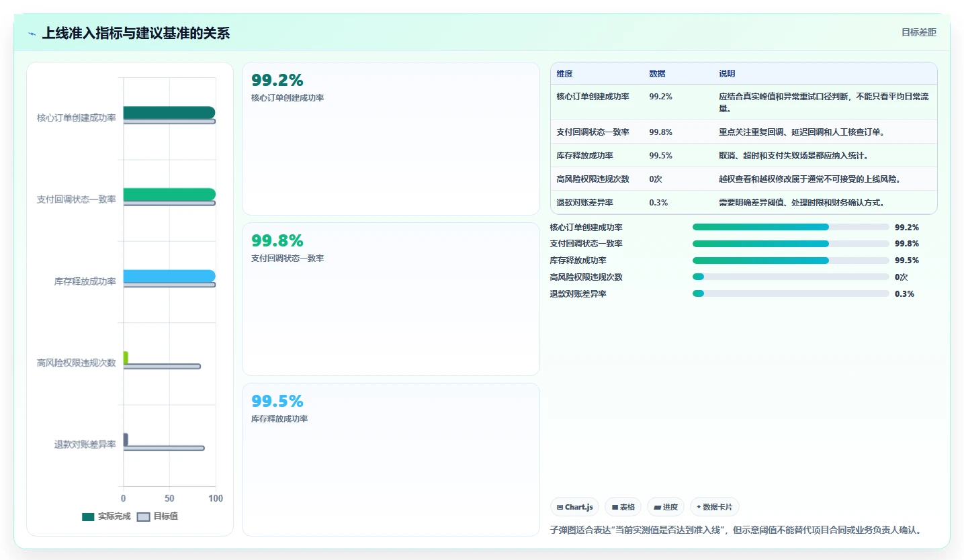This screenshot has width=964, height=560.
Task: Click the gray target bar for 退款对账差异率
Action: click(x=164, y=448)
